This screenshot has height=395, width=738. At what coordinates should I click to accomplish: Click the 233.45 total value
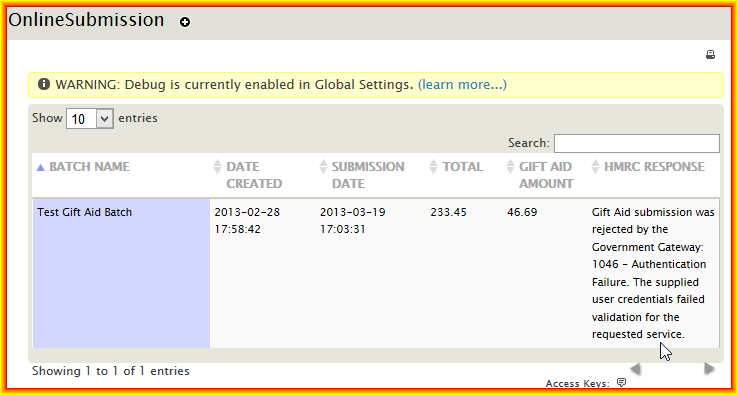pyautogui.click(x=448, y=212)
